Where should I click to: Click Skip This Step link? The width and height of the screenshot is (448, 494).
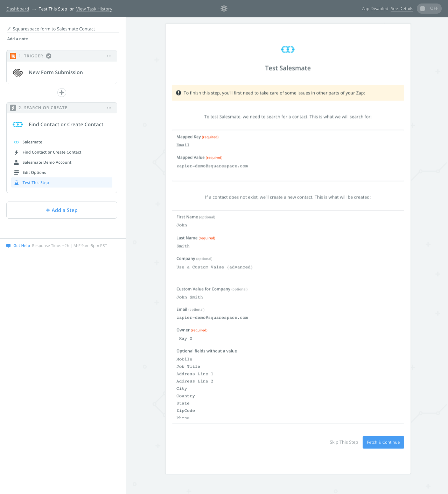tap(344, 442)
